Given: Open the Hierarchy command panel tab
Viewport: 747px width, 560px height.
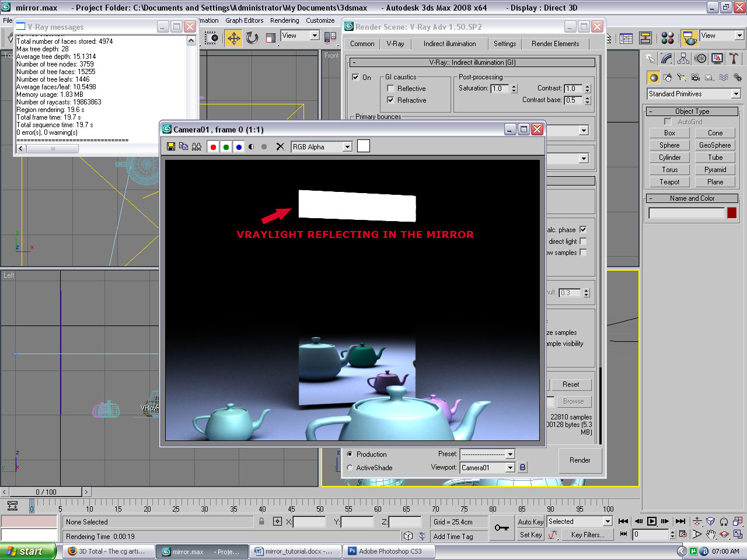Looking at the screenshot, I should coord(683,58).
